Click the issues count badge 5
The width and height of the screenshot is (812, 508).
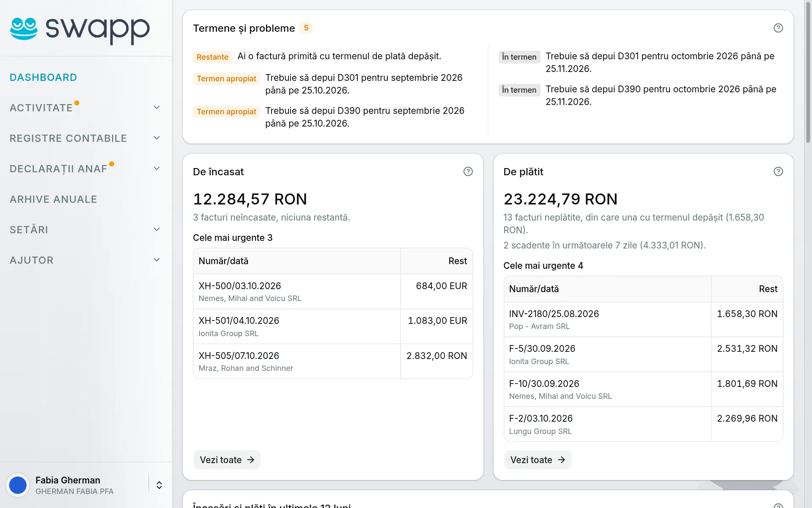pos(306,28)
